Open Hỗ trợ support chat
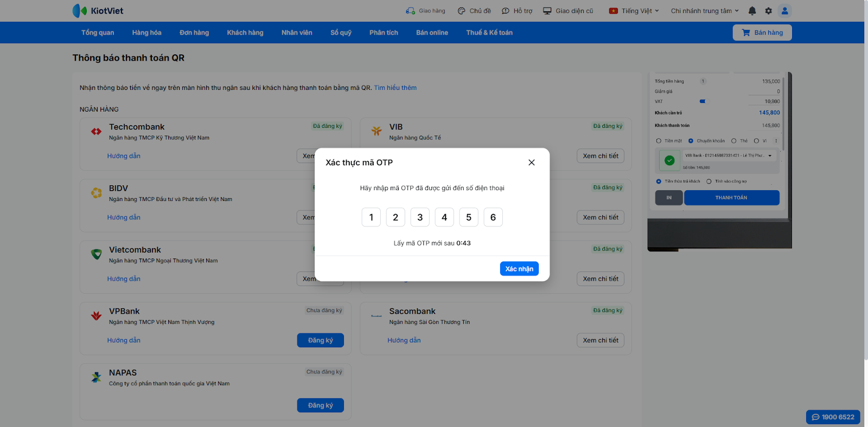868x427 pixels. point(506,11)
